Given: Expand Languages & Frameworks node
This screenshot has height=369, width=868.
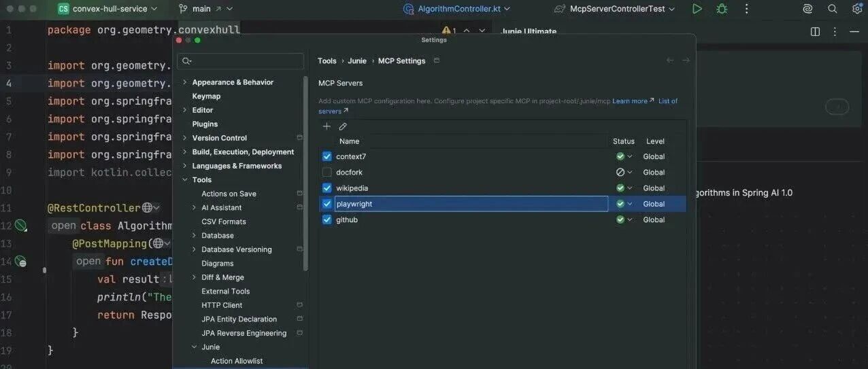Looking at the screenshot, I should [184, 166].
